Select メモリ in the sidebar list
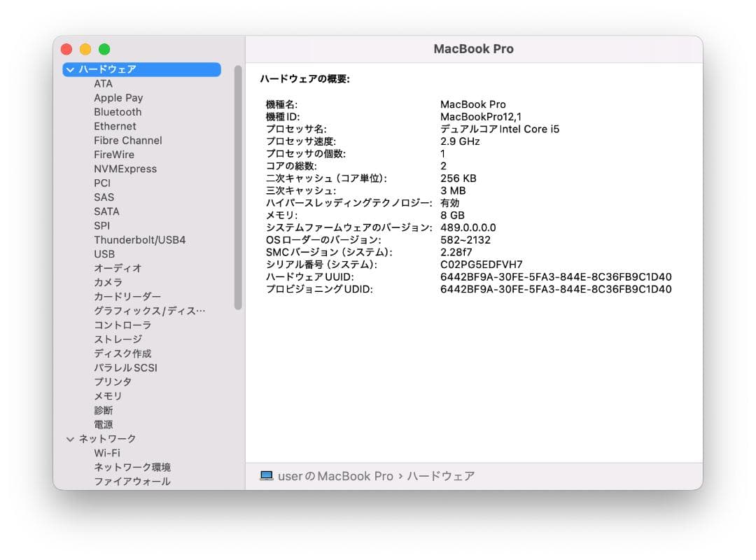The height and width of the screenshot is (560, 756). tap(108, 396)
